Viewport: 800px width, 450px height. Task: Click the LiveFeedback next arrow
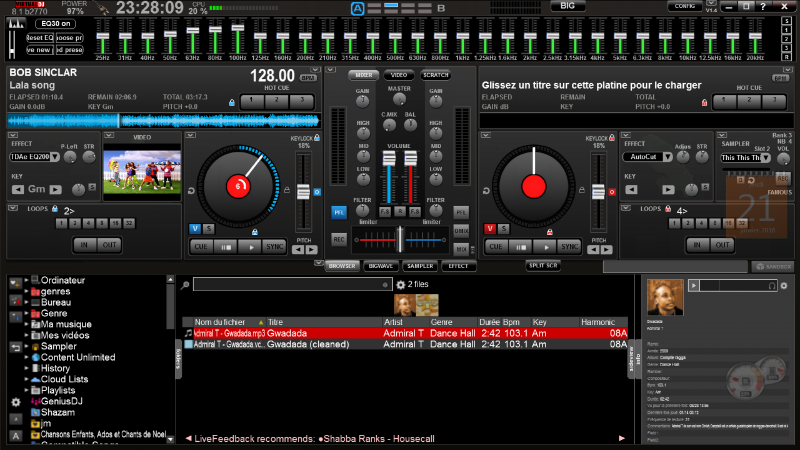[621, 438]
